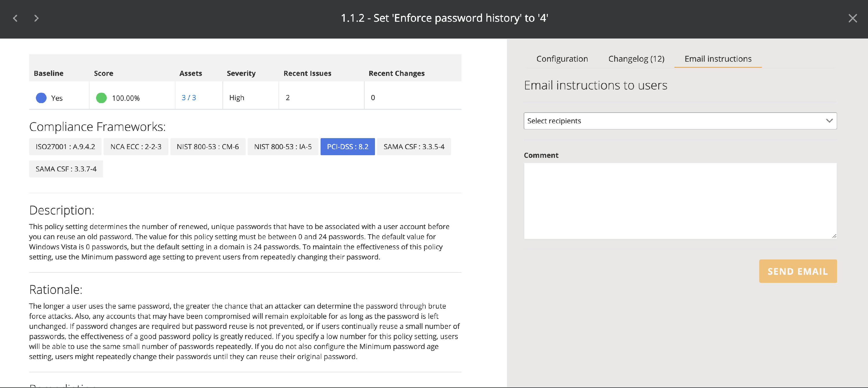Go to next policy with right arrow
Screen dimensions: 868x388
coord(36,18)
